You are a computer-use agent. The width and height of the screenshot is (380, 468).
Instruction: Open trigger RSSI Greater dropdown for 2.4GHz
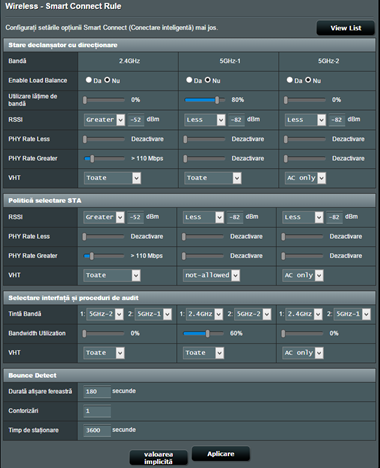click(104, 120)
